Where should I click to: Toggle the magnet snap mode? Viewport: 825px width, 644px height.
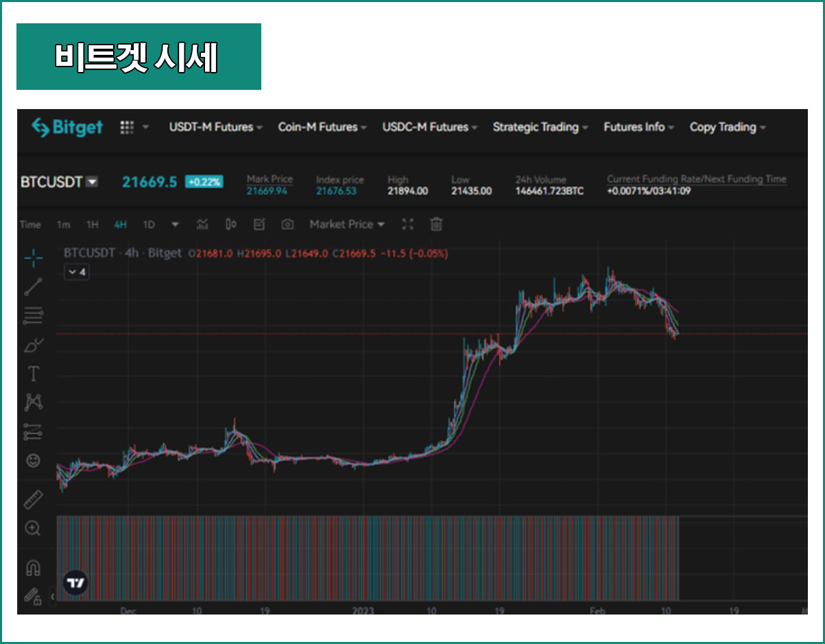tap(33, 568)
